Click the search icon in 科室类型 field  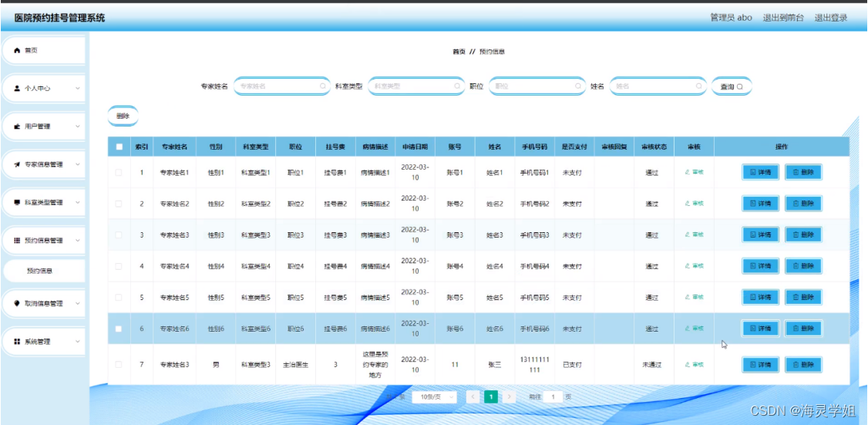click(457, 86)
